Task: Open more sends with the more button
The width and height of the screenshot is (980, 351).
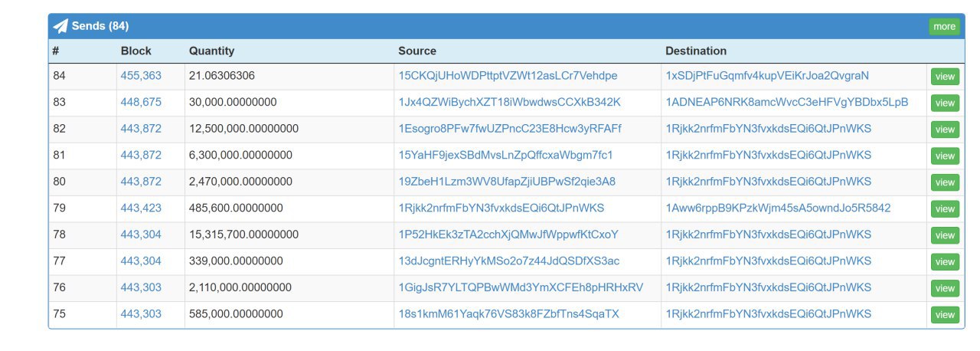Action: click(x=944, y=27)
